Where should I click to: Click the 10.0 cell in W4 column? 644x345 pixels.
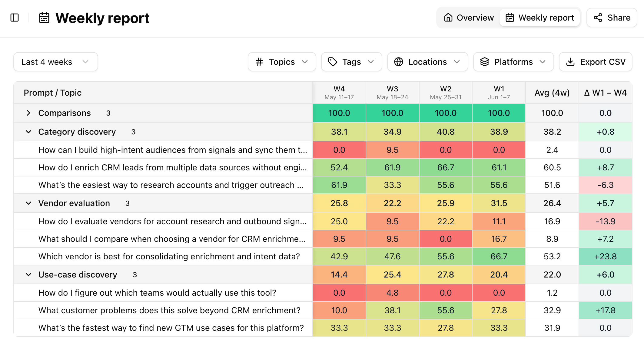tap(339, 310)
